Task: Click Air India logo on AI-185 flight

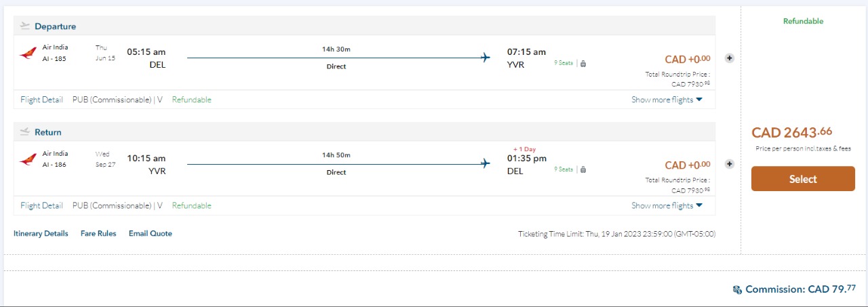Action: pos(28,54)
